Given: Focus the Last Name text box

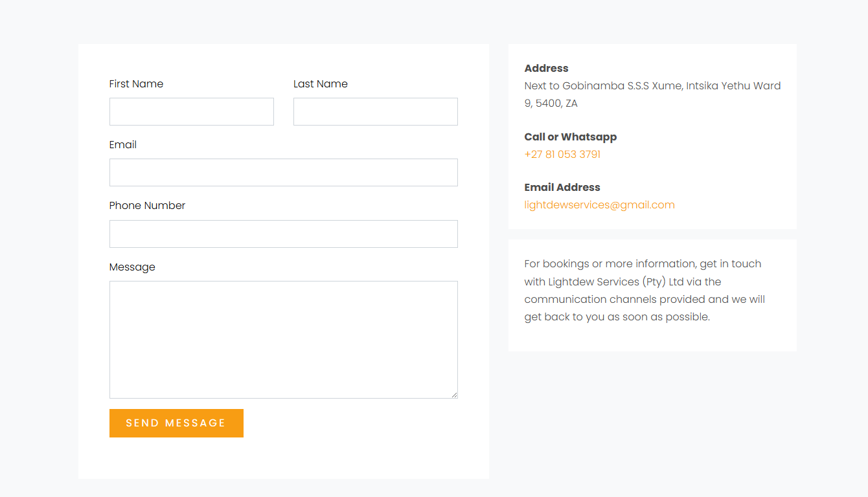Looking at the screenshot, I should click(375, 111).
